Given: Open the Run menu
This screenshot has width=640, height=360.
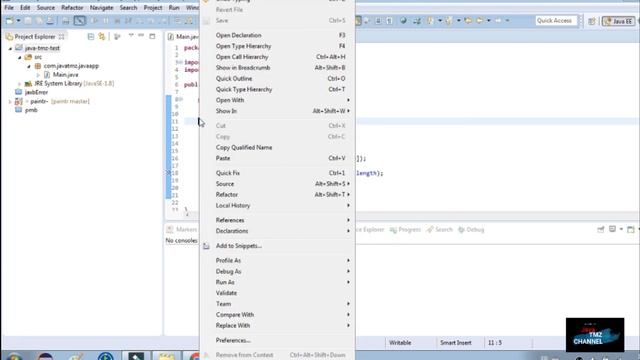Looking at the screenshot, I should 174,8.
